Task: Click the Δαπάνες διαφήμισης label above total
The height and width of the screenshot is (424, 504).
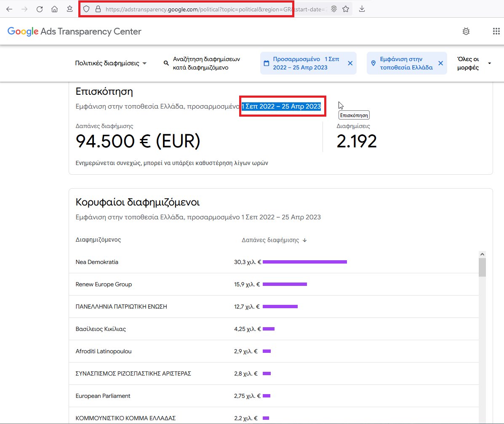Action: [104, 126]
